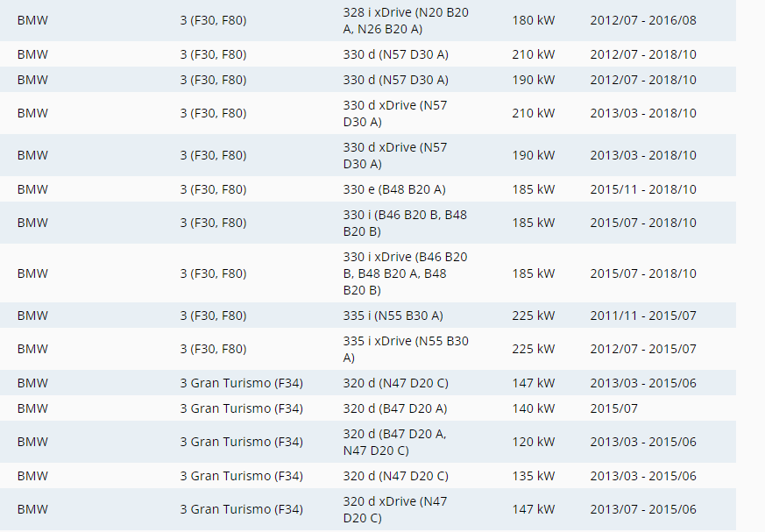
Task: Select the 328 i xDrive (N20 B20 A) cell
Action: pos(406,20)
